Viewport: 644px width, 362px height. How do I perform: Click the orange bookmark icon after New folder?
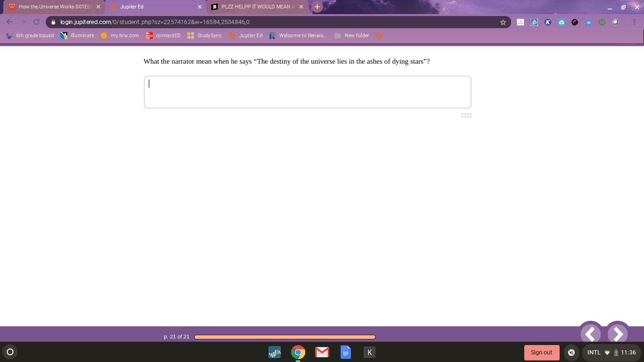pyautogui.click(x=379, y=35)
